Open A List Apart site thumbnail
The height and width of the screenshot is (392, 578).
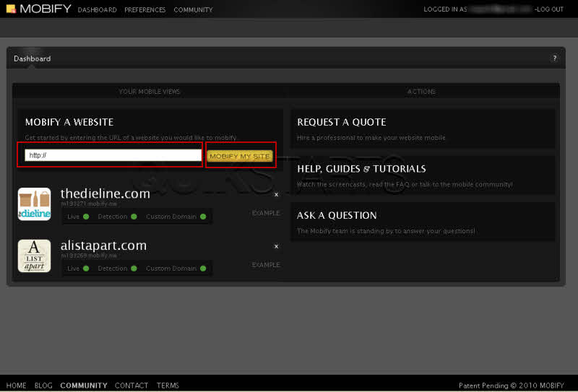tap(34, 256)
